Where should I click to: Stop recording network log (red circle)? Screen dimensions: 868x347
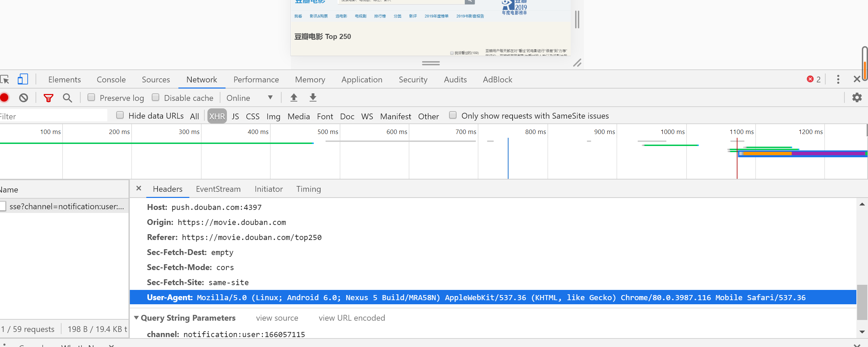pos(4,98)
